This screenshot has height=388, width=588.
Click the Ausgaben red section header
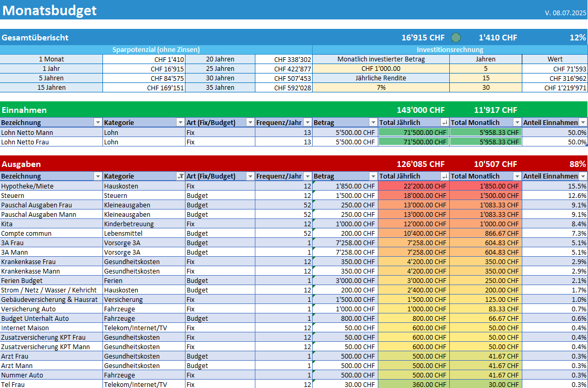(x=294, y=164)
